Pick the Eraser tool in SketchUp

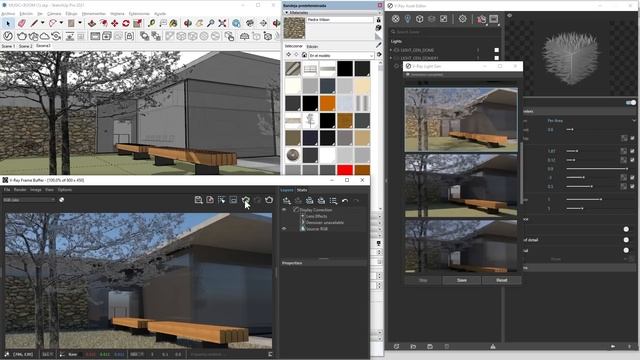(x=22, y=23)
